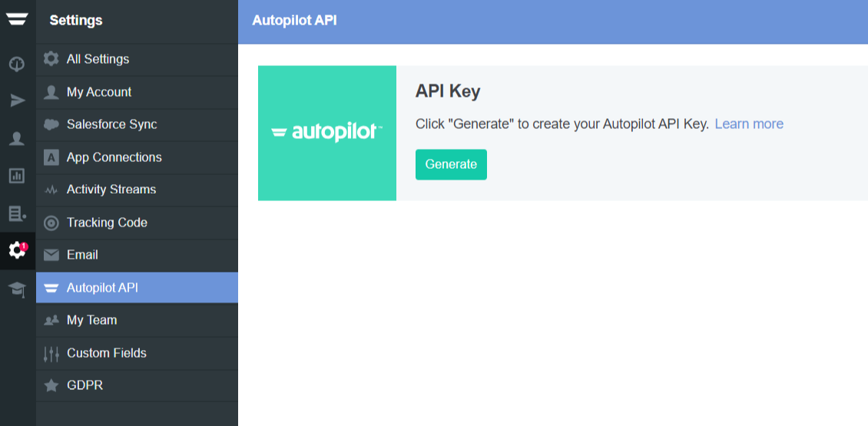The image size is (868, 426).
Task: Click the Autopilot icon beside Autopilot API
Action: [x=51, y=289]
